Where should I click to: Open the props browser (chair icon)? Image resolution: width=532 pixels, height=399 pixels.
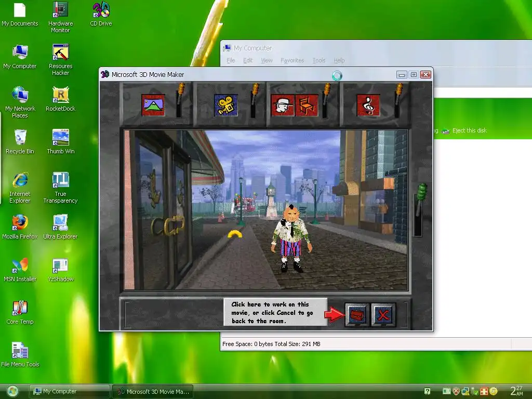tap(307, 105)
